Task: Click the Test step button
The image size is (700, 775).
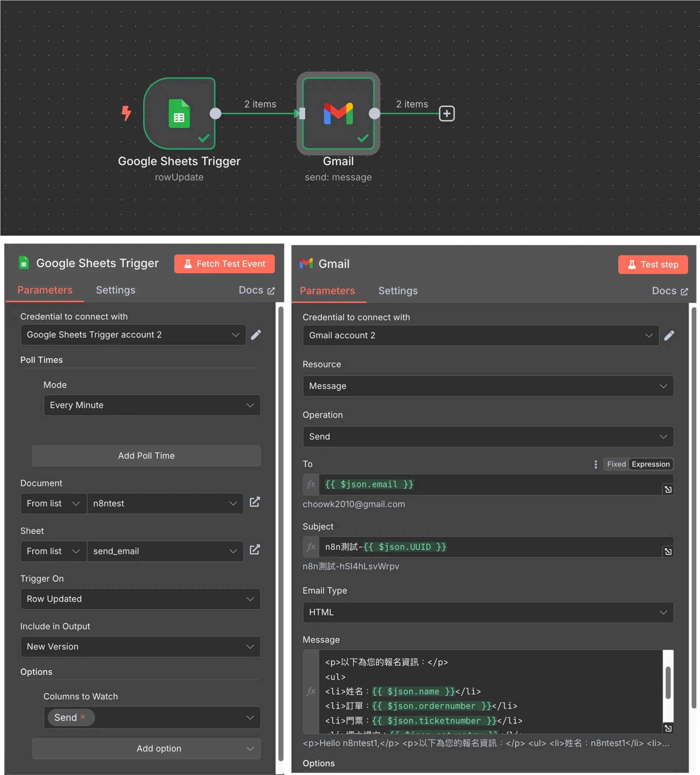Action: point(653,265)
